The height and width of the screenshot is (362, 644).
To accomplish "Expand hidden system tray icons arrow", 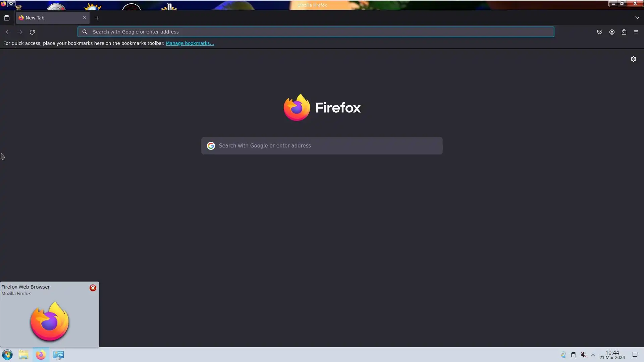I will pyautogui.click(x=593, y=355).
